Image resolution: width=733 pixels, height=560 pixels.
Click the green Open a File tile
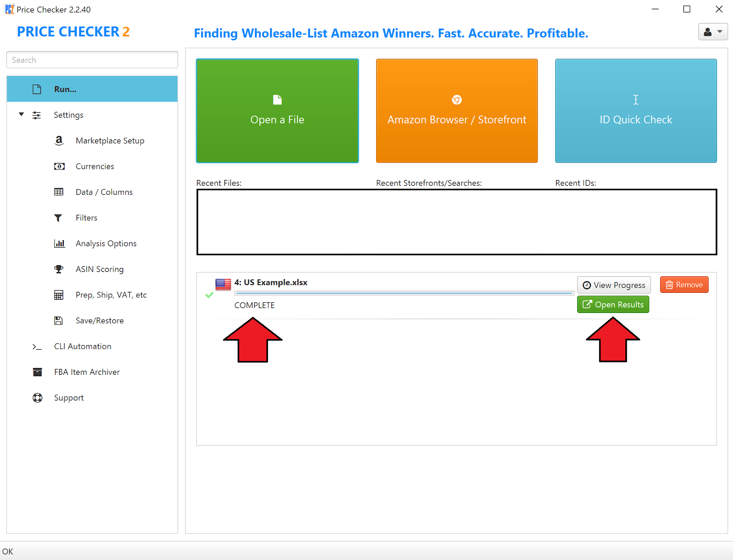[277, 110]
